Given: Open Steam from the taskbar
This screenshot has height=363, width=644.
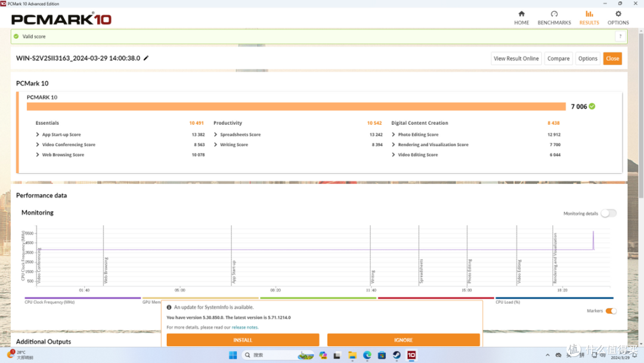Looking at the screenshot, I should tap(397, 355).
